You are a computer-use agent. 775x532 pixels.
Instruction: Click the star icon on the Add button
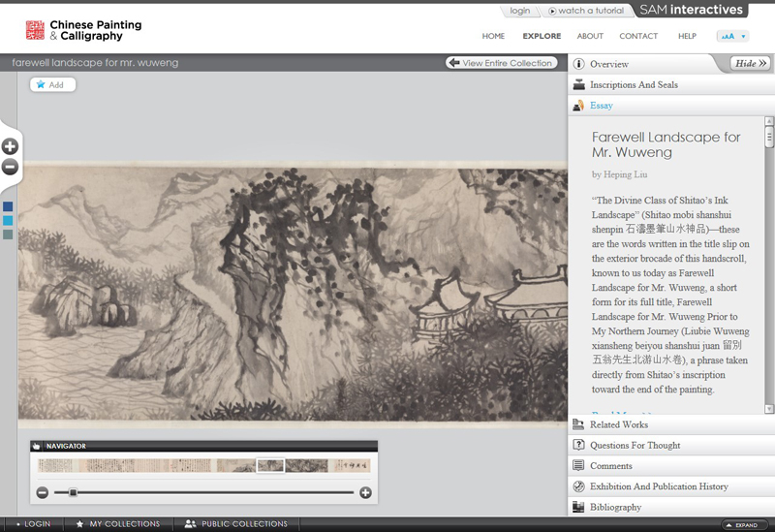pos(41,84)
